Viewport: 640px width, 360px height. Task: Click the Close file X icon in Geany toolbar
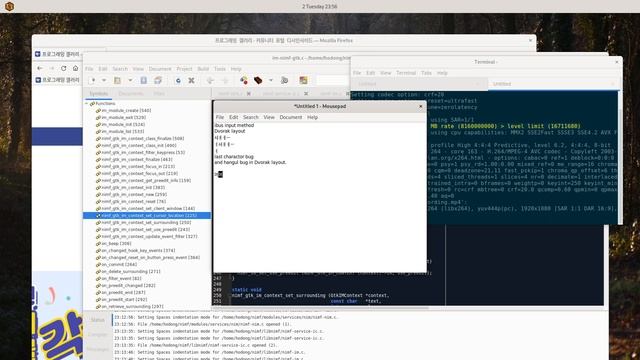[x=191, y=80]
